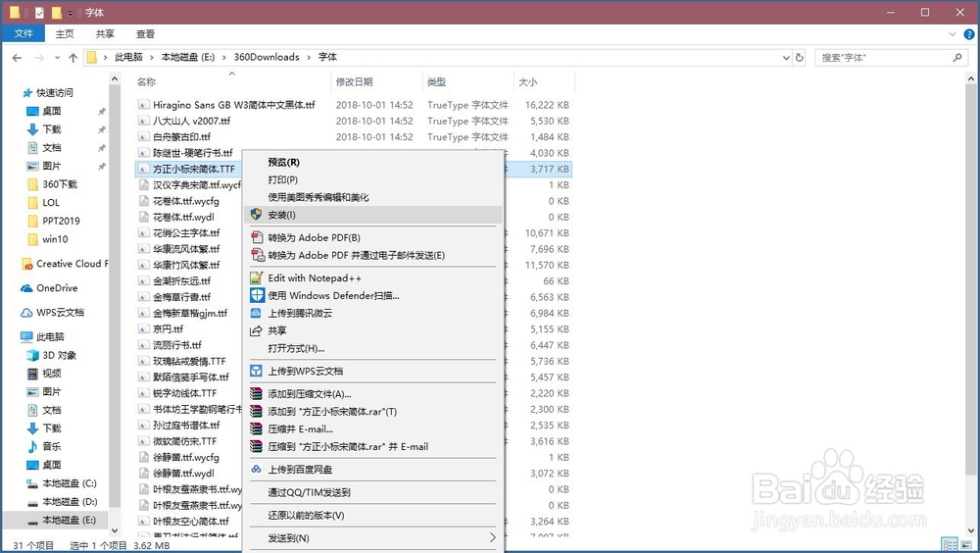Choose 压缩并 E-mail... option
Screen dimensions: 980x553
pyautogui.click(x=372, y=429)
